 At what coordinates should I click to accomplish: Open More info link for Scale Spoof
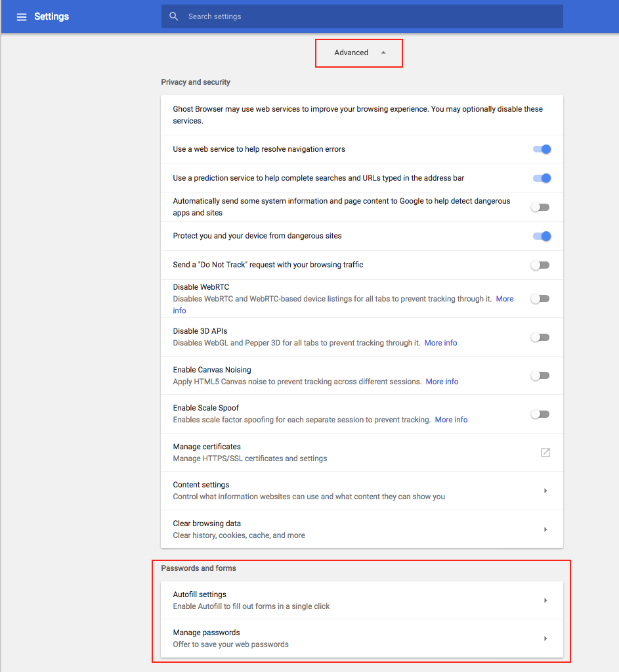[451, 420]
